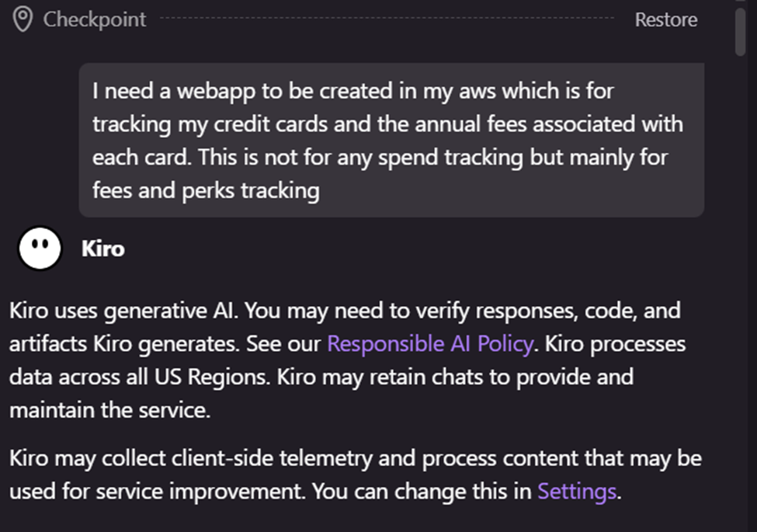Open the Settings link for telemetry

click(577, 491)
